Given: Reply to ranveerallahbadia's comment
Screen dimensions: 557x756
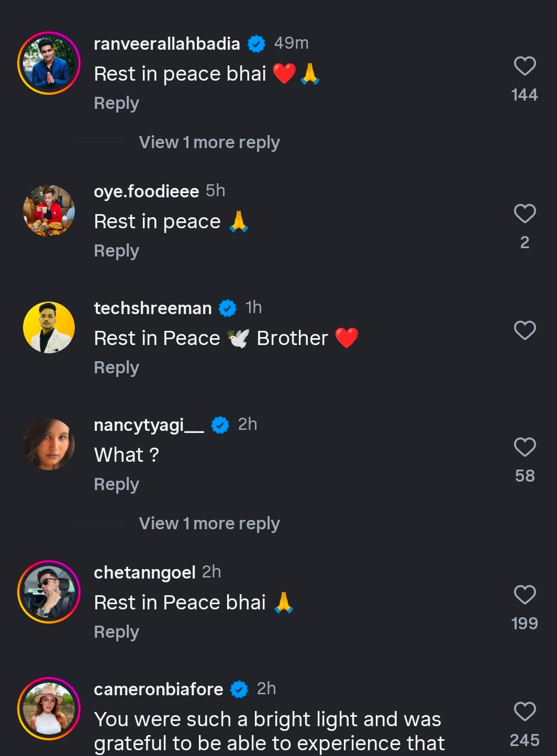Looking at the screenshot, I should (x=116, y=103).
